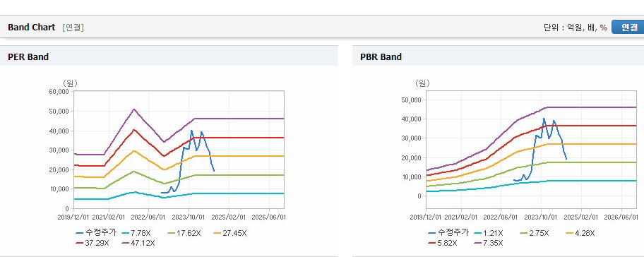
Task: Click the 단위 : 억원, 배, % label
Action: pos(575,28)
